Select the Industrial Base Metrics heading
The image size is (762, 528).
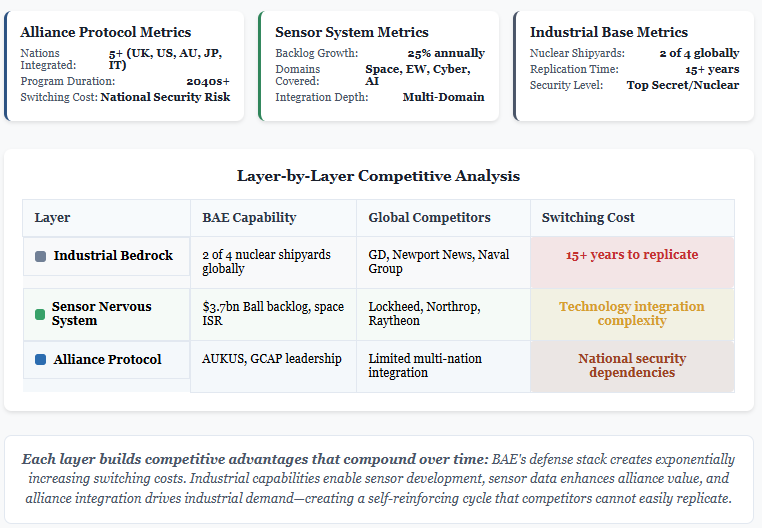pos(609,32)
